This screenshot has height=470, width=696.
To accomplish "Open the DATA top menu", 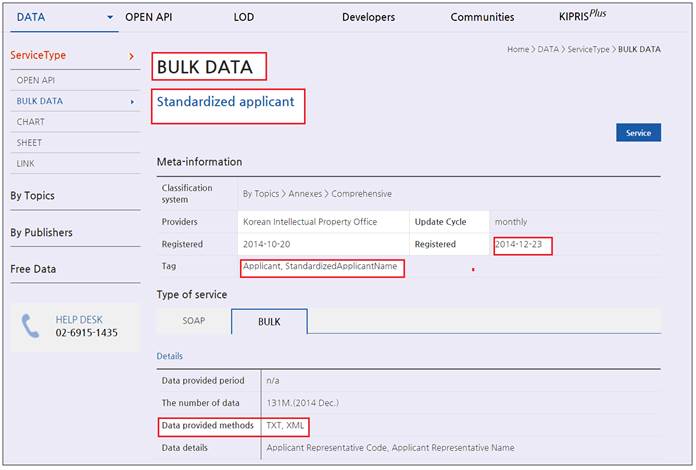I will coord(31,17).
